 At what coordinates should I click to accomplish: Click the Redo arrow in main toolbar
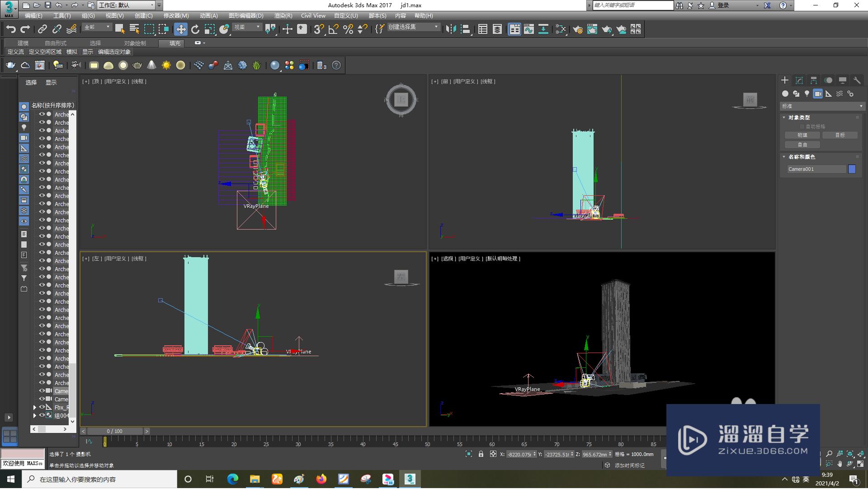pyautogui.click(x=25, y=29)
